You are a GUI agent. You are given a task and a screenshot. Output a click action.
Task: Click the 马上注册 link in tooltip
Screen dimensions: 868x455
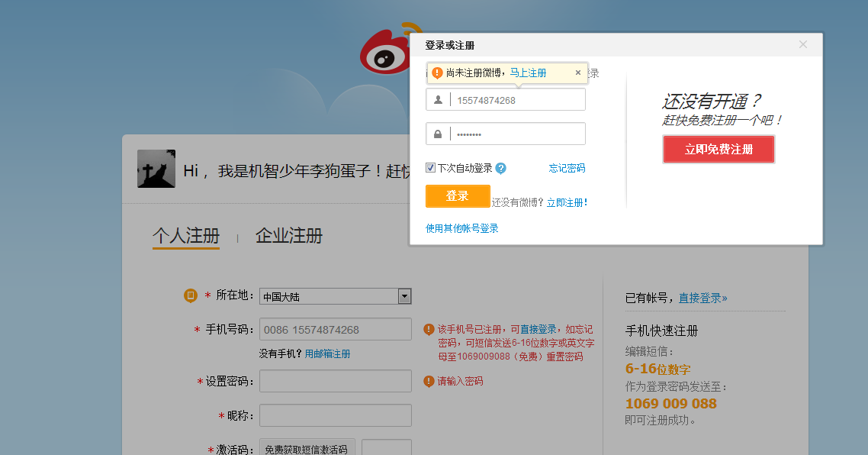pos(528,73)
